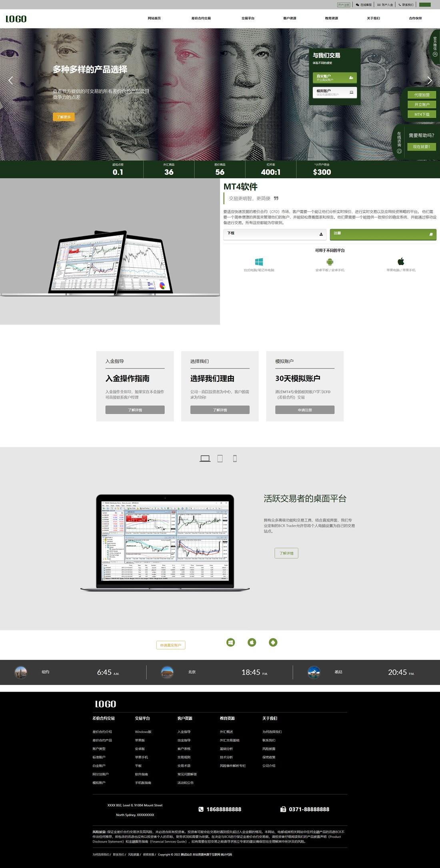Open the Windows版 footer link
Viewport: 440px width, 868px height.
pyautogui.click(x=143, y=732)
